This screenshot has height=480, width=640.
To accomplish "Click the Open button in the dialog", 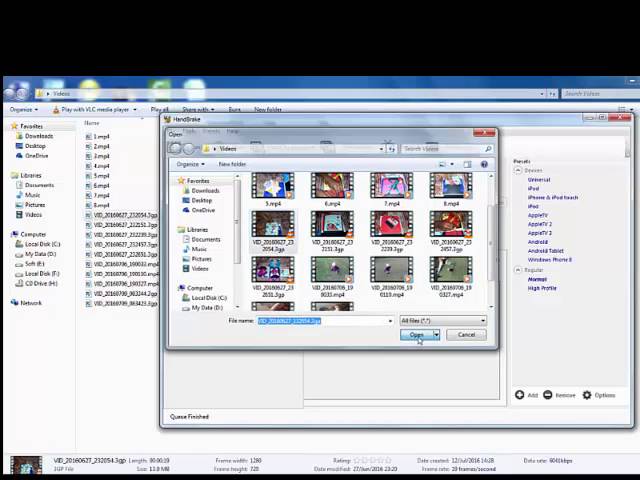I will (x=416, y=335).
